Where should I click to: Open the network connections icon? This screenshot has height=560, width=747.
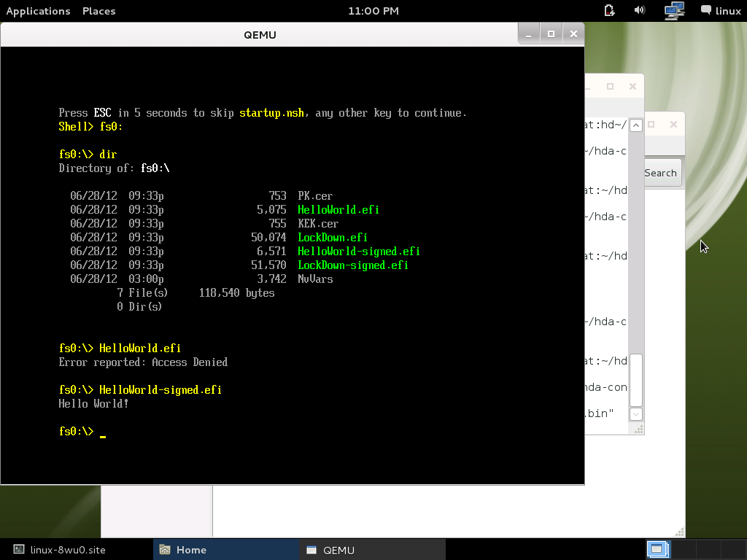(x=674, y=10)
